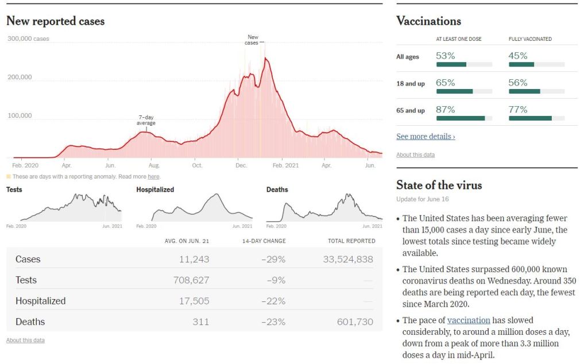Viewport: 588px width, 364px height.
Task: Click 'About this data' under Vaccinations
Action: click(415, 155)
